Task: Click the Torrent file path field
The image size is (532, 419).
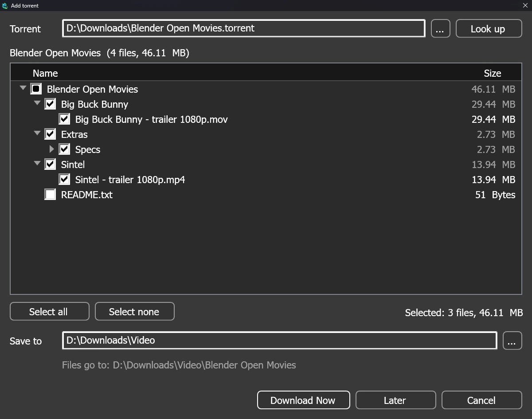Action: click(x=243, y=28)
